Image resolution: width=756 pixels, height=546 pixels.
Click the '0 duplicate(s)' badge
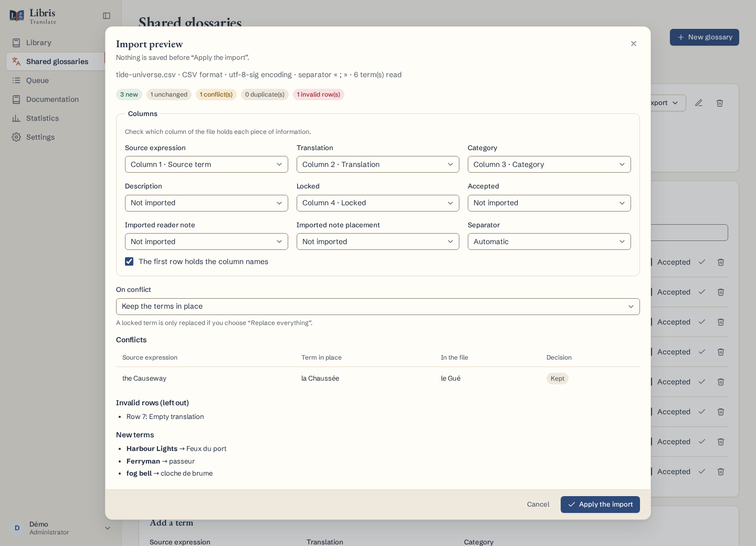[x=265, y=94]
